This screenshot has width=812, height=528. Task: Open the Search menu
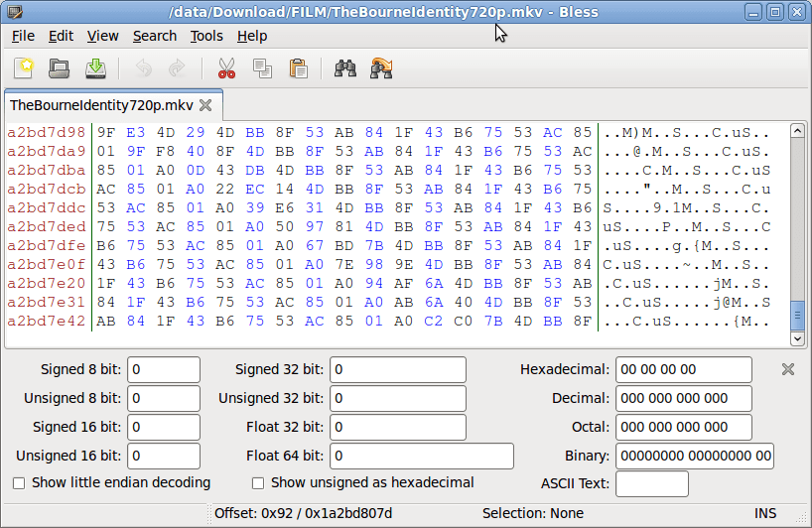click(154, 36)
